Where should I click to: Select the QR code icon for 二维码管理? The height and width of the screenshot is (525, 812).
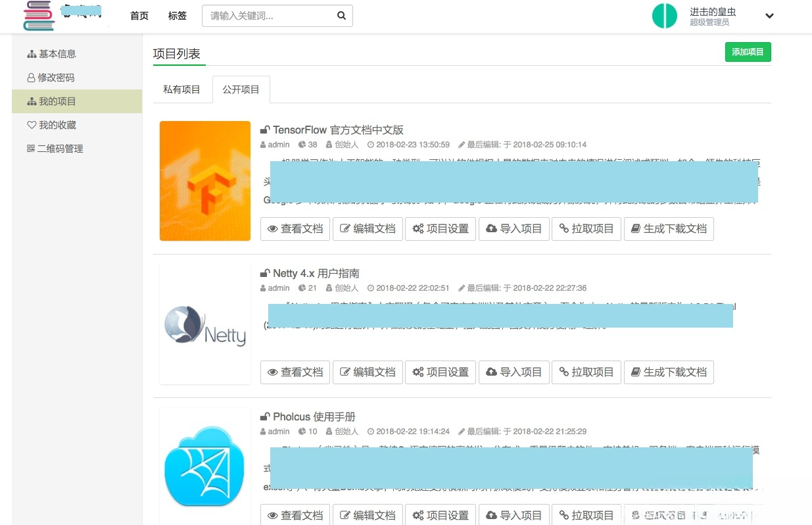pos(32,148)
